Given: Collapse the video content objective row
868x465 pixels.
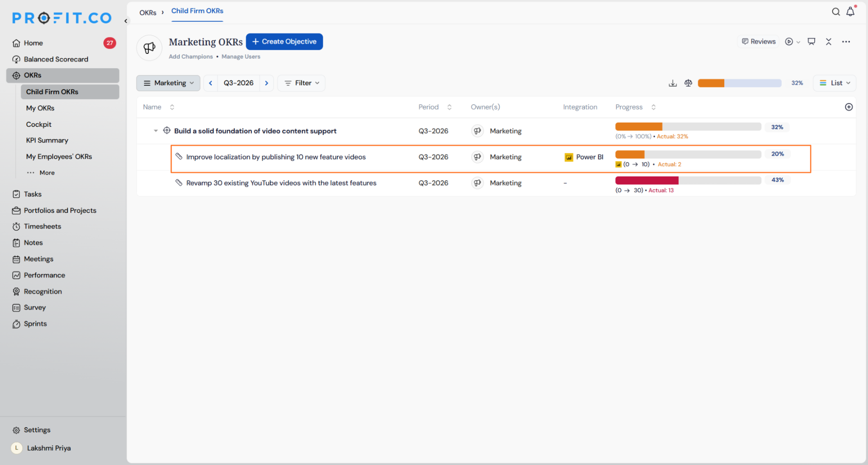Looking at the screenshot, I should [x=155, y=131].
